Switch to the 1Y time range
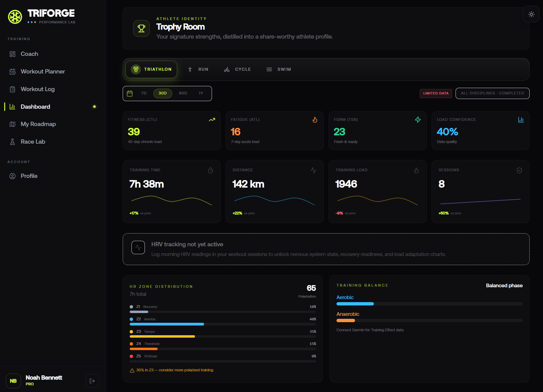 pos(201,93)
